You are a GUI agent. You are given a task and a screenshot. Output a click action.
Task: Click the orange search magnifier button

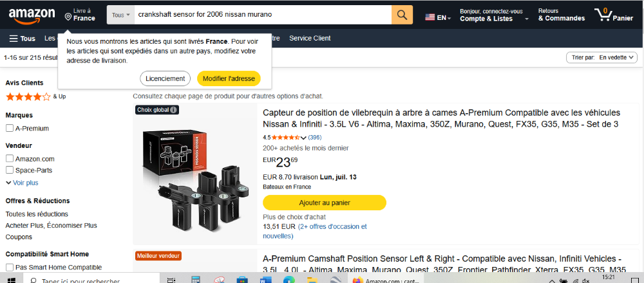coord(402,15)
